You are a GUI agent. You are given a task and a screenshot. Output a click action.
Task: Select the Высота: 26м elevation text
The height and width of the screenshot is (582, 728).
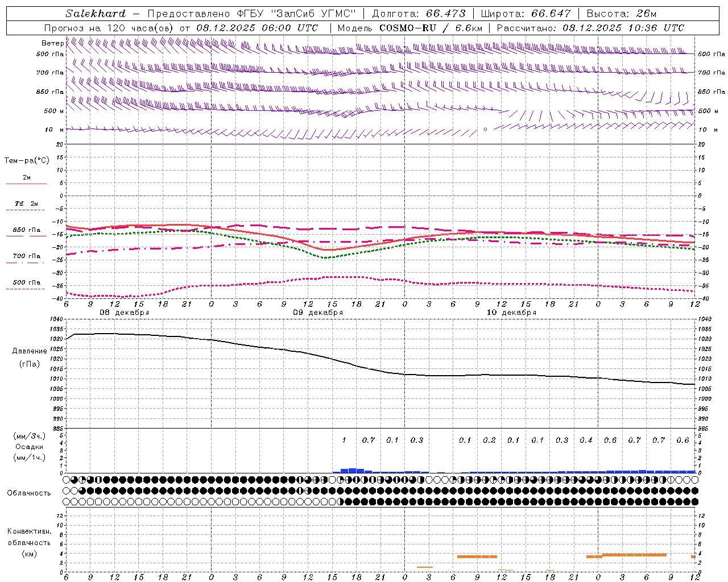click(622, 14)
